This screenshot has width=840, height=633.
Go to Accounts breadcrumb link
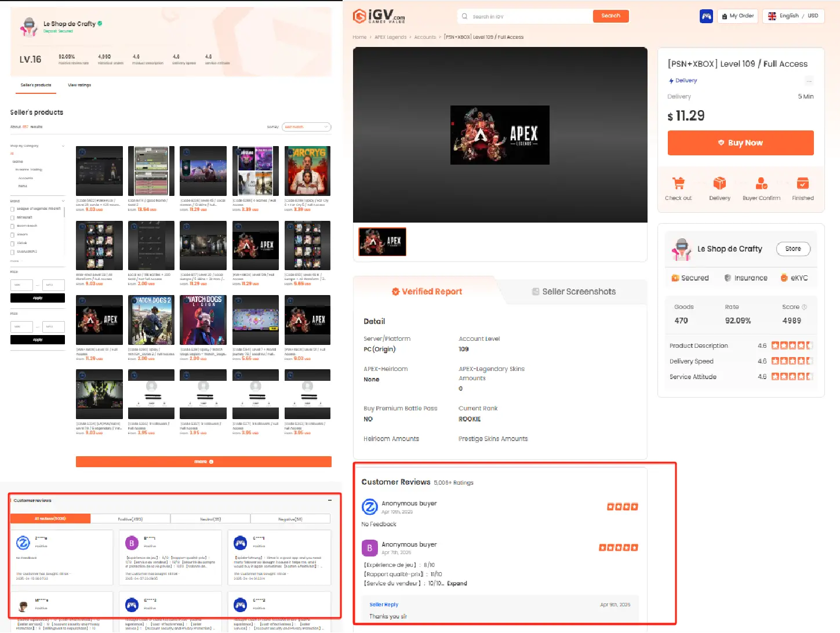pyautogui.click(x=425, y=37)
